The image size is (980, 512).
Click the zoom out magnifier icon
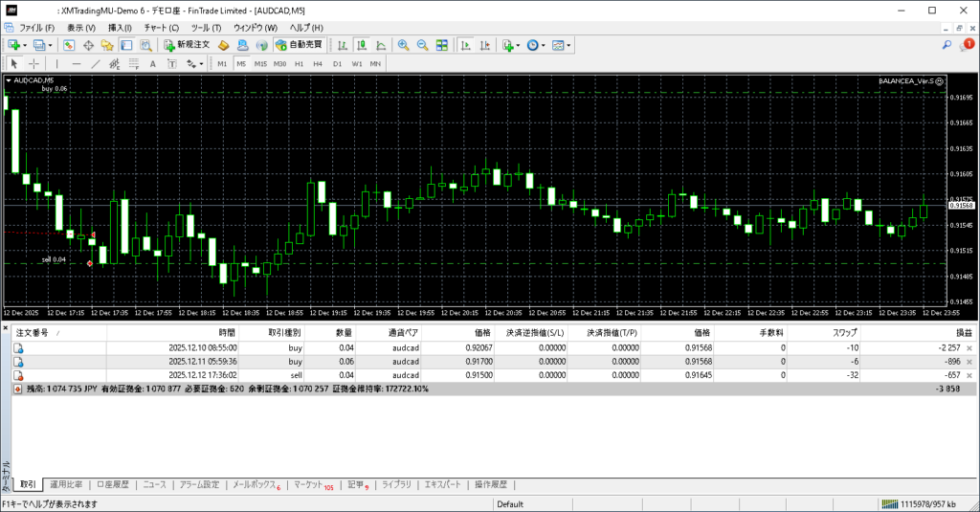pyautogui.click(x=422, y=45)
